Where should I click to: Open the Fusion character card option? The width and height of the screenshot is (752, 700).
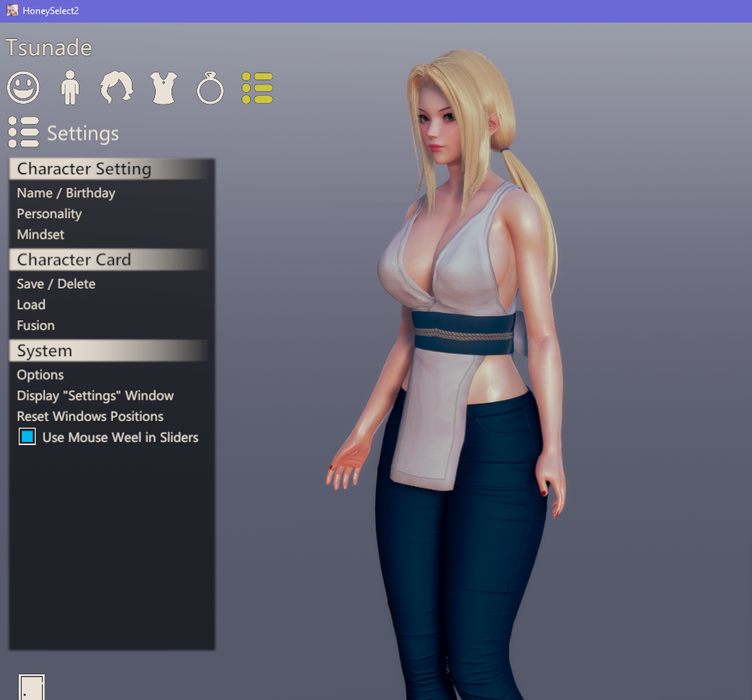click(x=36, y=325)
